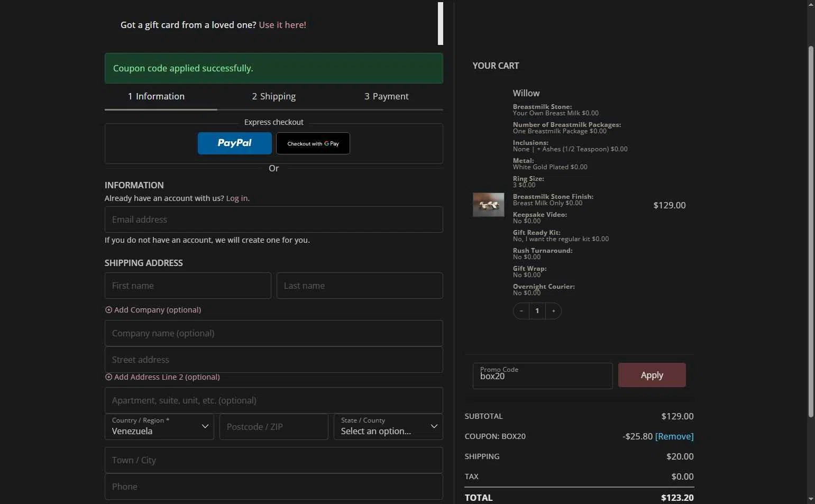Open the 'Use it here!' gift card link
This screenshot has height=504, width=815.
coord(282,25)
